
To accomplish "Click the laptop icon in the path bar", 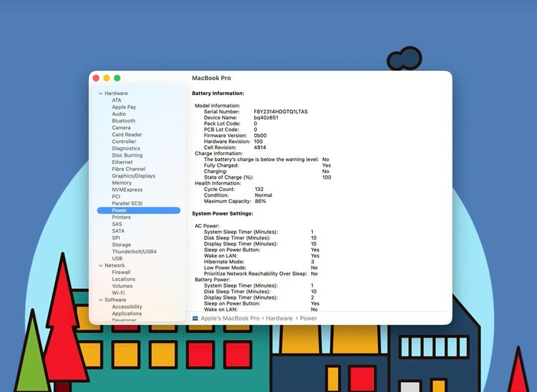I will pyautogui.click(x=196, y=318).
